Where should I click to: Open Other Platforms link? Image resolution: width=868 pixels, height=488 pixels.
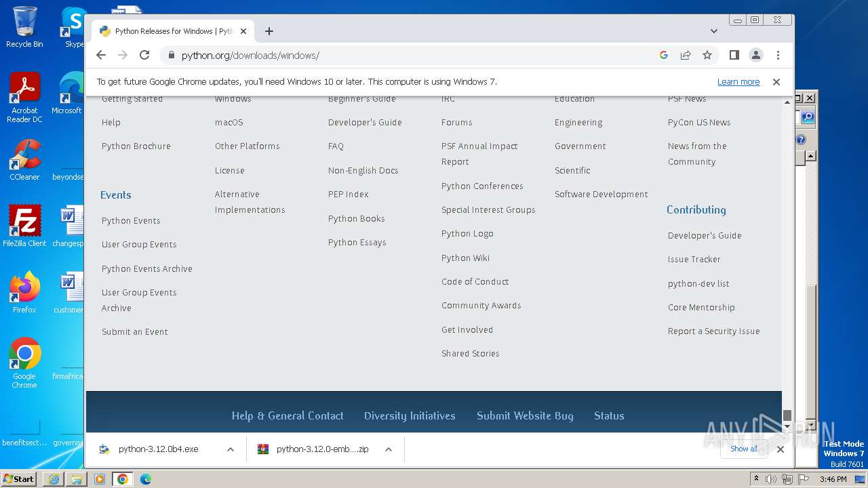[248, 146]
